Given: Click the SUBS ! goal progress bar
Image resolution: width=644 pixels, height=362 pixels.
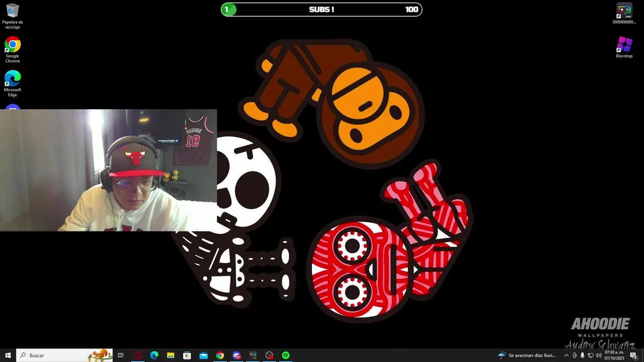Looking at the screenshot, I should click(x=321, y=9).
